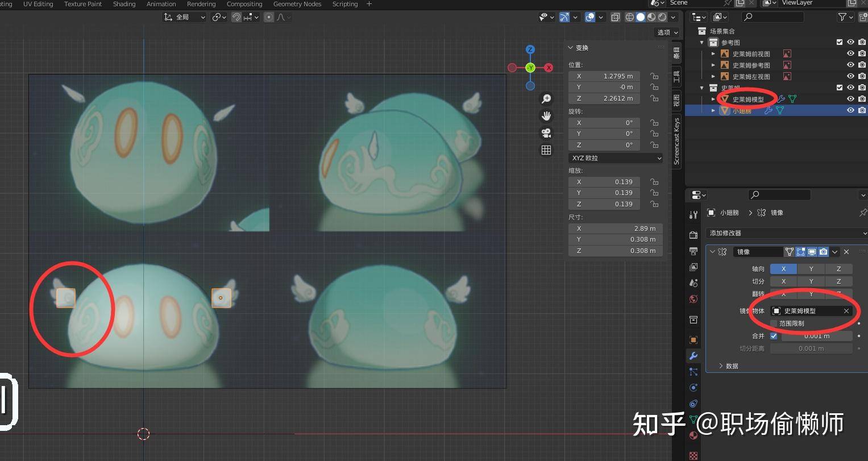Toggle 合并 merge checkbox
The image size is (868, 461).
pos(774,336)
